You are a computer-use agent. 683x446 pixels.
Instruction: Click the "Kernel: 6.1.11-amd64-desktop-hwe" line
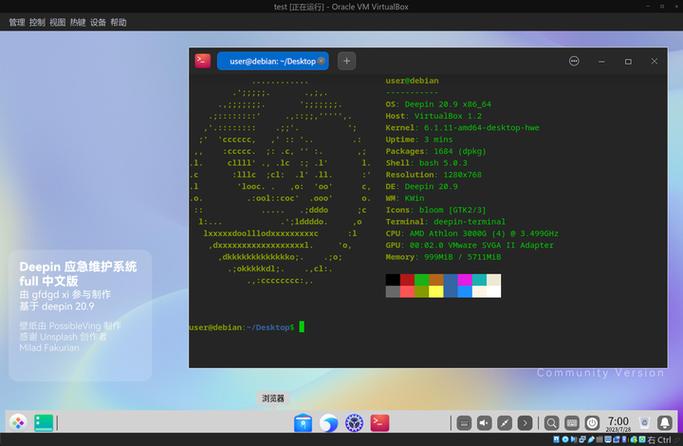[x=462, y=128]
